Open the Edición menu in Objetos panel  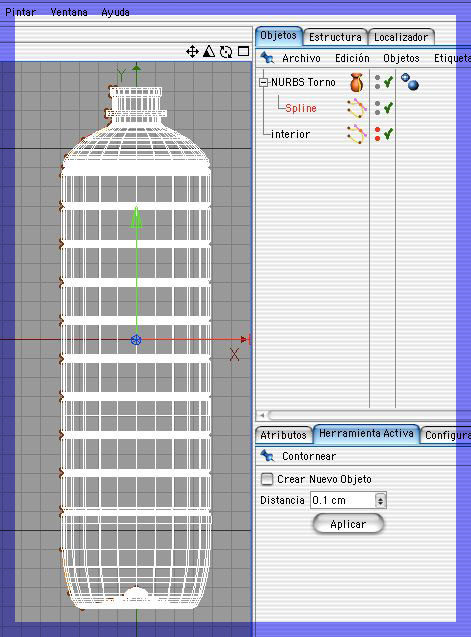tap(352, 58)
